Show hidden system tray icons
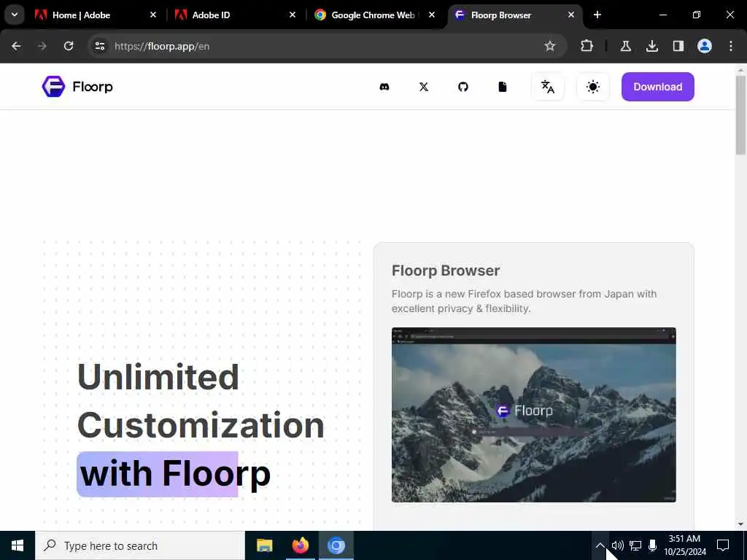The height and width of the screenshot is (560, 747). 600,545
